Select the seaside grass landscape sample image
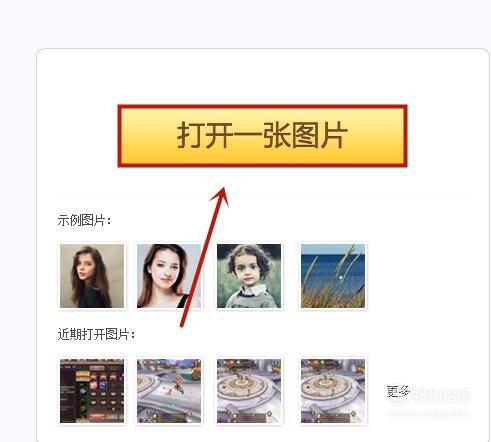Image resolution: width=491 pixels, height=442 pixels. point(333,276)
